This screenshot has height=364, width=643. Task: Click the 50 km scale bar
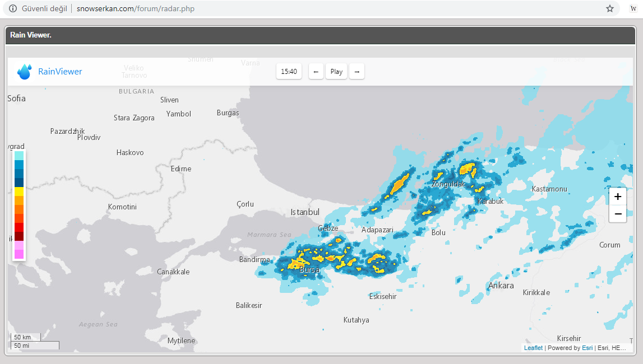click(25, 337)
